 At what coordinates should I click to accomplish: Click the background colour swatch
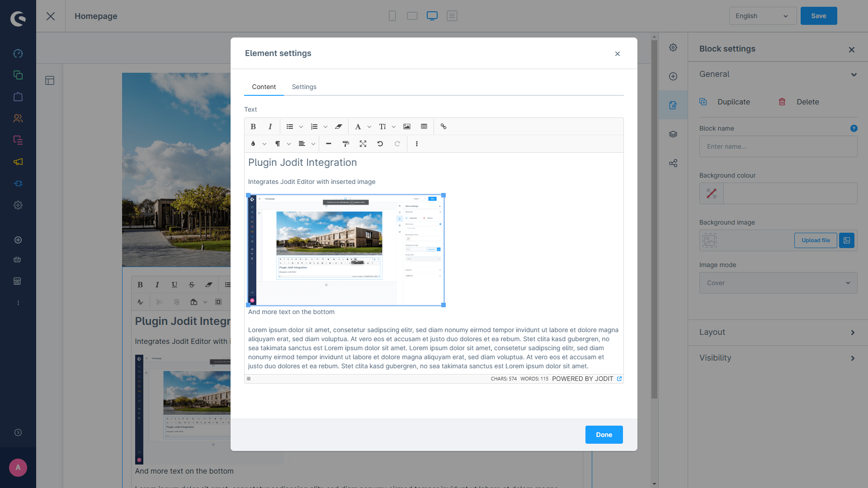(711, 193)
